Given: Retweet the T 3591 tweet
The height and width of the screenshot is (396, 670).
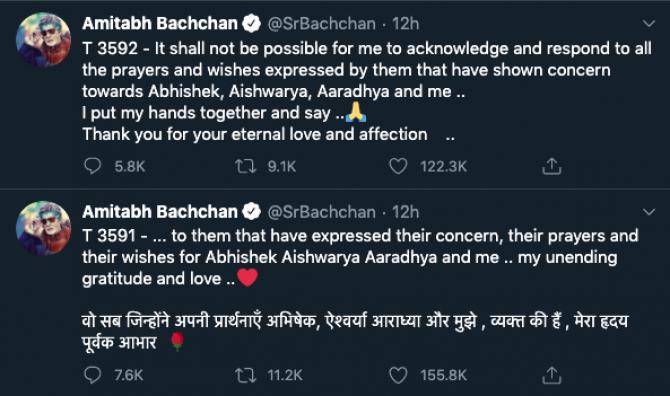Looking at the screenshot, I should coord(246,375).
